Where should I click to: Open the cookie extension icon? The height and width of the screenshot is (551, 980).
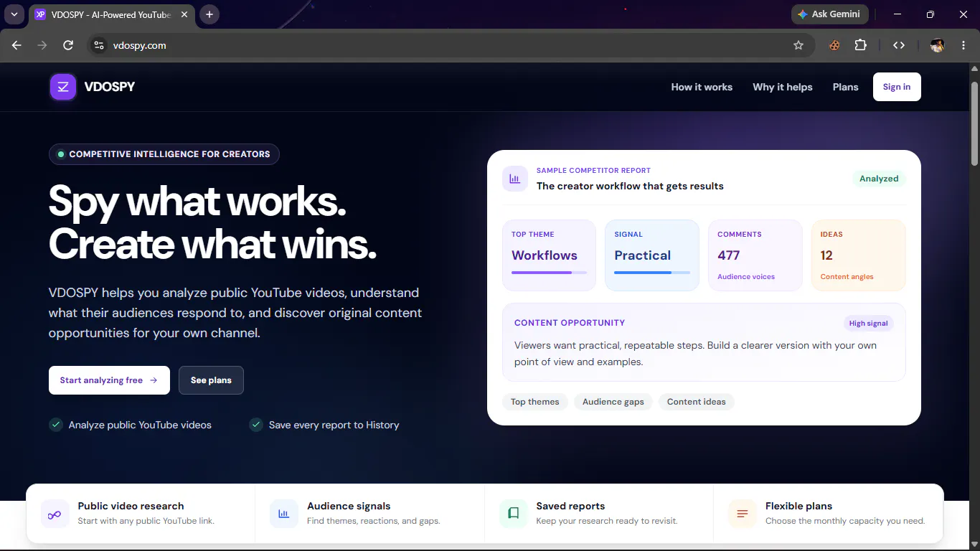coord(834,45)
